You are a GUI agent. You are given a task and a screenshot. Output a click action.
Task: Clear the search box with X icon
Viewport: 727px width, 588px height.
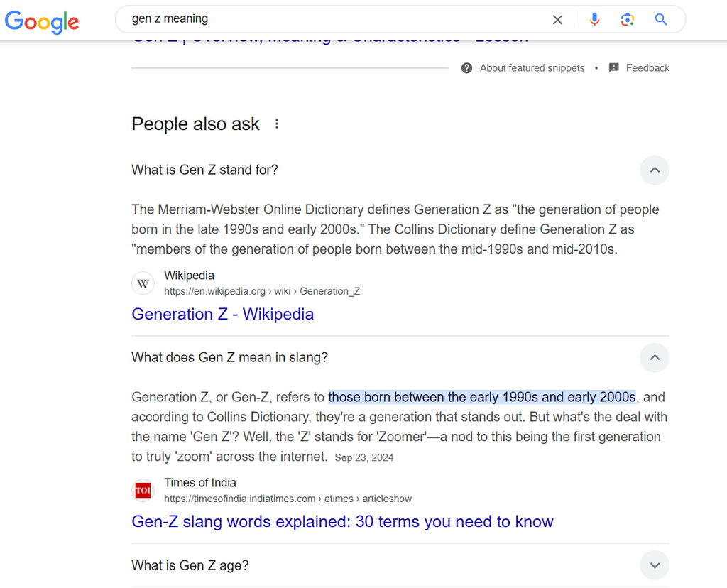557,19
